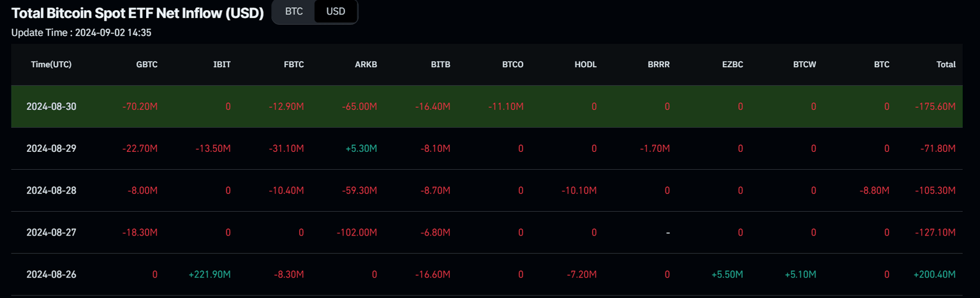Click the BTCO column header
Screen dimensions: 980x298
[x=513, y=64]
